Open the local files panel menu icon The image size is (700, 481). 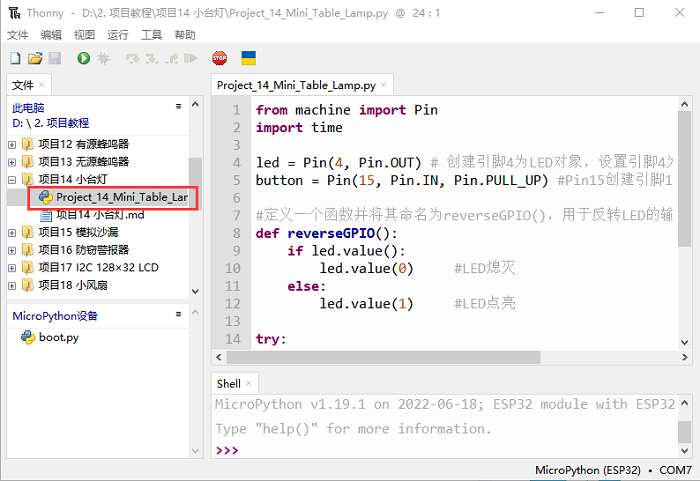(178, 105)
